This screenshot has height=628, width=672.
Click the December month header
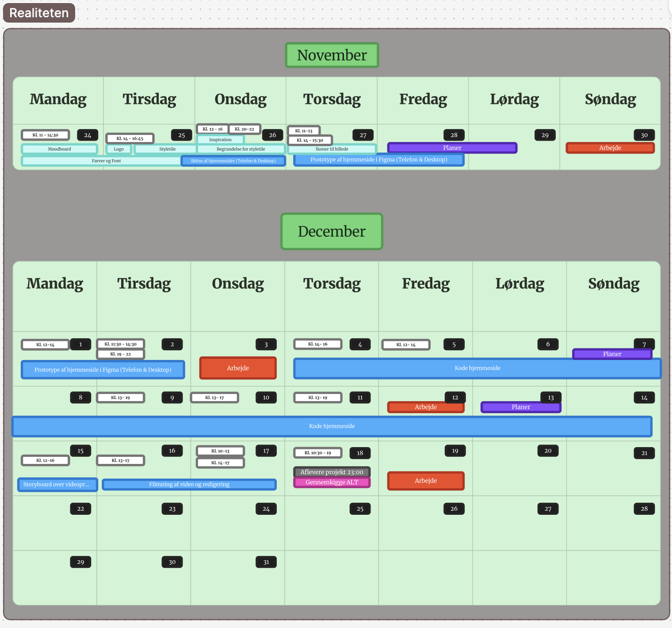[x=332, y=231]
